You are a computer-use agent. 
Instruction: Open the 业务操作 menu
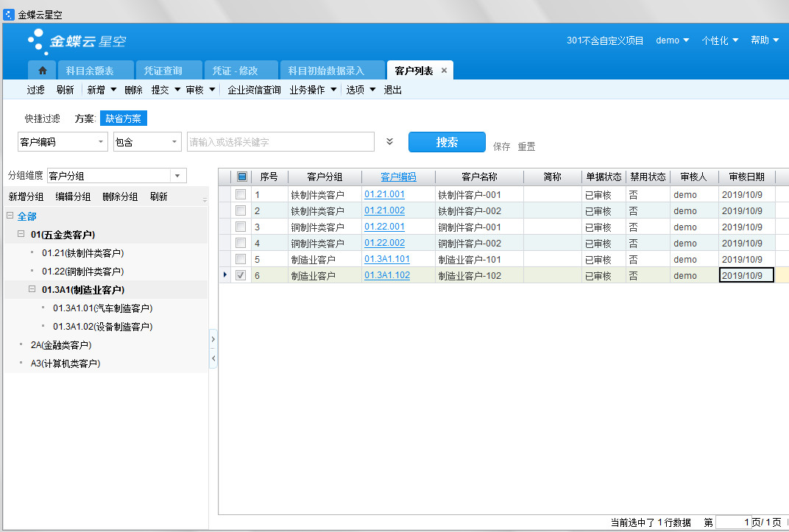point(313,90)
